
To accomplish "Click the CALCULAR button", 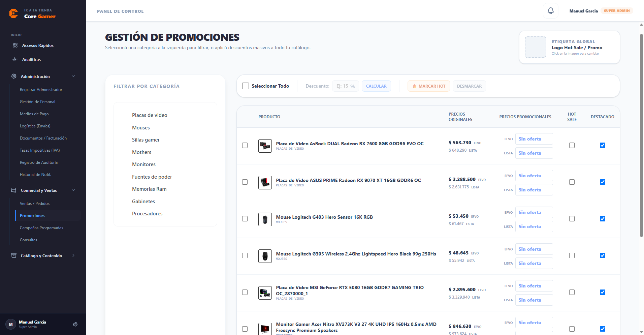I will coord(376,86).
